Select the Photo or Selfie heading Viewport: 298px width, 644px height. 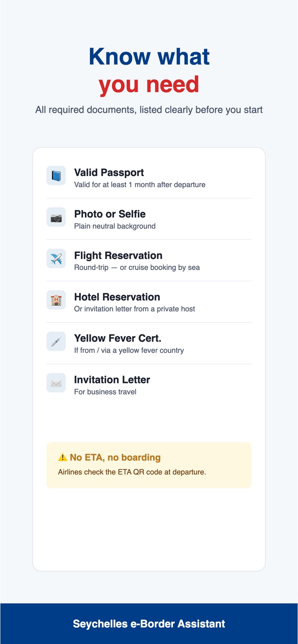[x=110, y=214]
